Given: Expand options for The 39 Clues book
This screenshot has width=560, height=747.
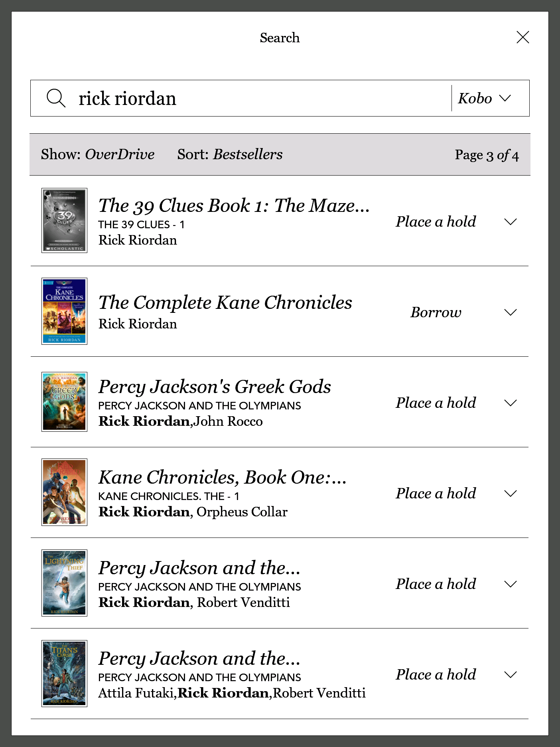Looking at the screenshot, I should (x=510, y=221).
